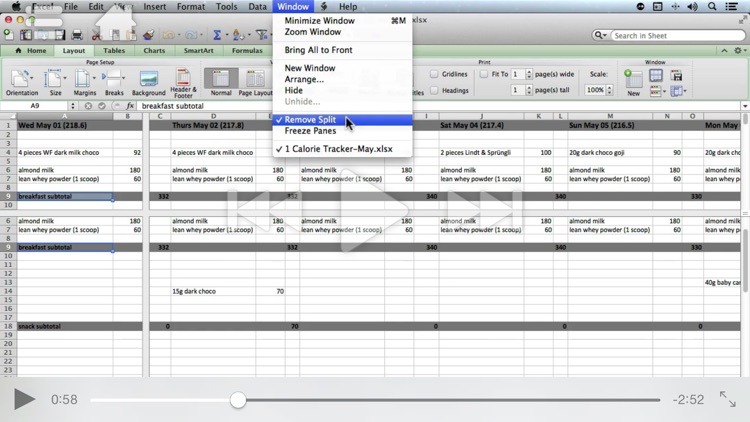The width and height of the screenshot is (750, 422).
Task: Click the Spotlight magnifier in menu bar
Action: 712,7
